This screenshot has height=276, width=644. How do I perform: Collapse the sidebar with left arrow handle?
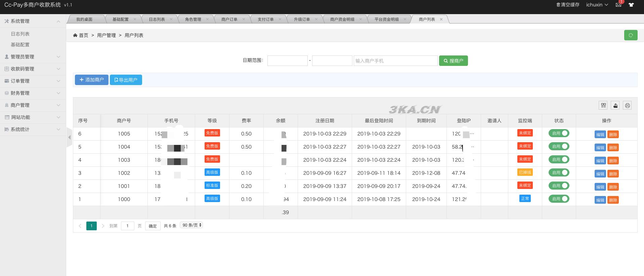point(69,137)
